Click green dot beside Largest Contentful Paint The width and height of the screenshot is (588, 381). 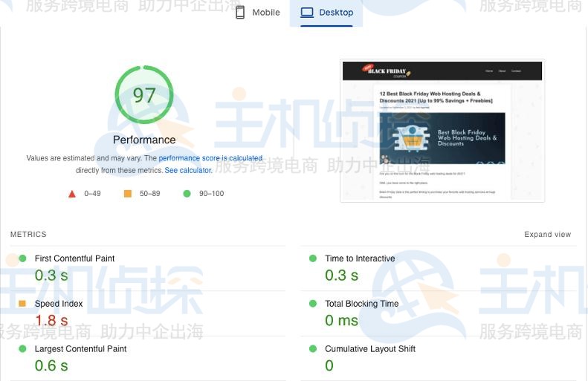click(22, 349)
